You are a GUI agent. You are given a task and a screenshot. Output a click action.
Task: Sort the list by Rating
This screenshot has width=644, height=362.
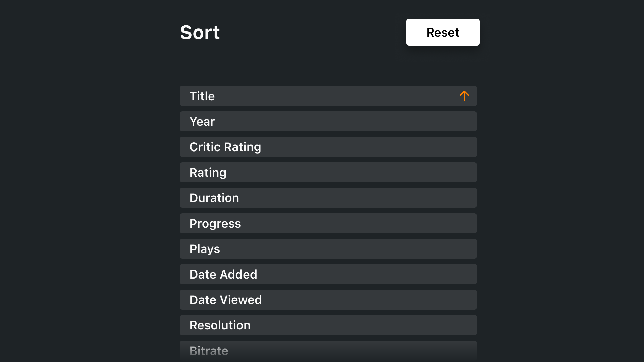click(x=328, y=172)
